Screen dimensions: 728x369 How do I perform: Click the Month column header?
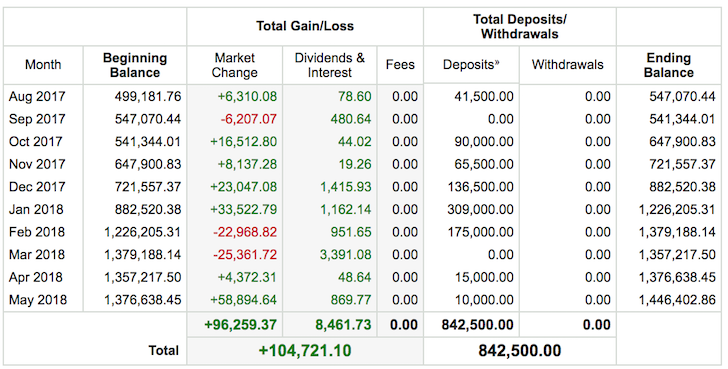[43, 65]
